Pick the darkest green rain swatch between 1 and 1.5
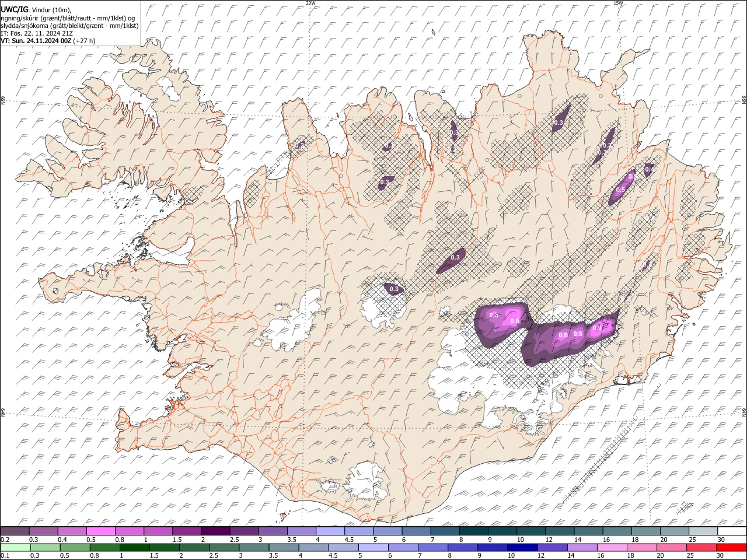 pyautogui.click(x=134, y=547)
